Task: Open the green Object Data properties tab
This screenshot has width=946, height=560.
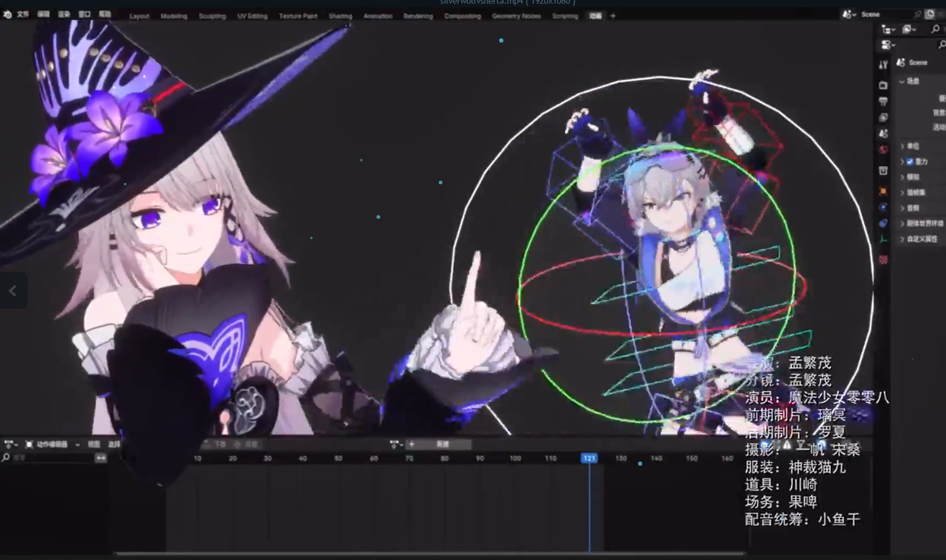Action: point(883,239)
